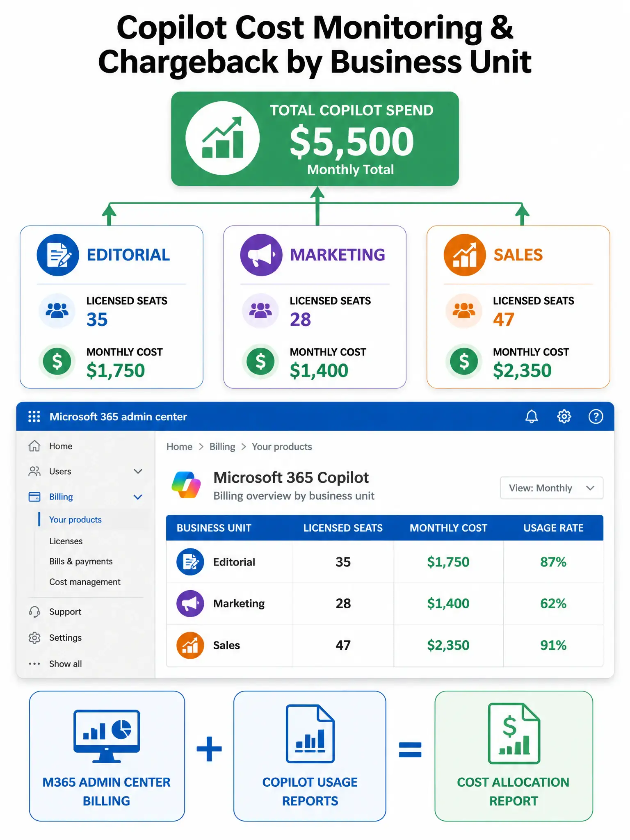630x840 pixels.
Task: Select Your products in the sidebar
Action: (x=75, y=519)
